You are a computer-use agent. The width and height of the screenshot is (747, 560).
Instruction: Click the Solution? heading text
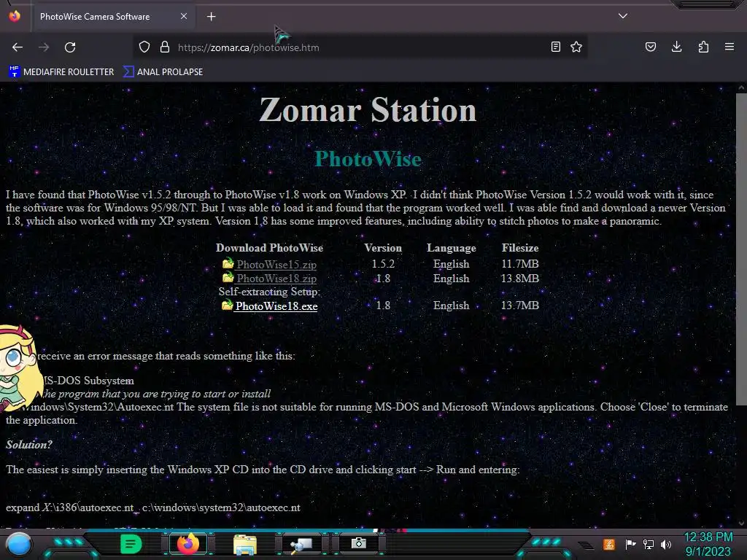point(29,445)
